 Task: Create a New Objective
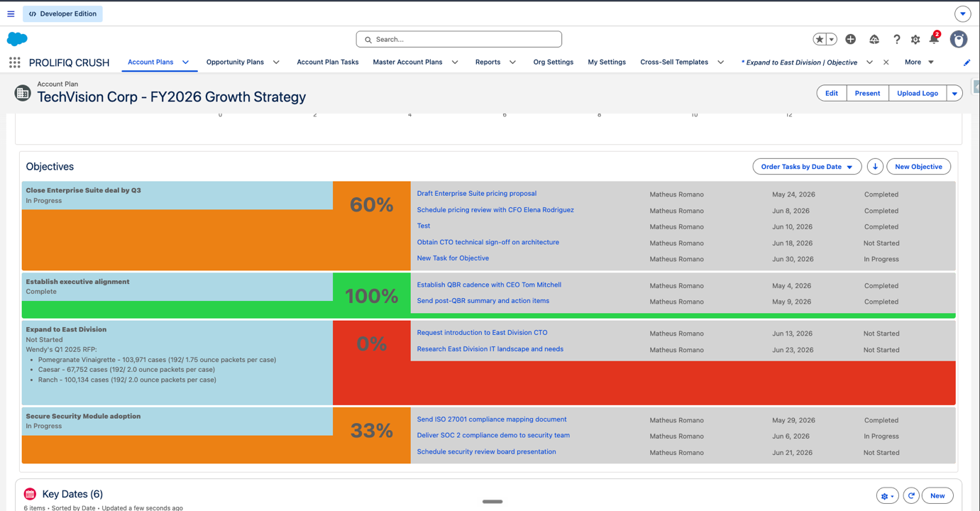click(x=918, y=167)
